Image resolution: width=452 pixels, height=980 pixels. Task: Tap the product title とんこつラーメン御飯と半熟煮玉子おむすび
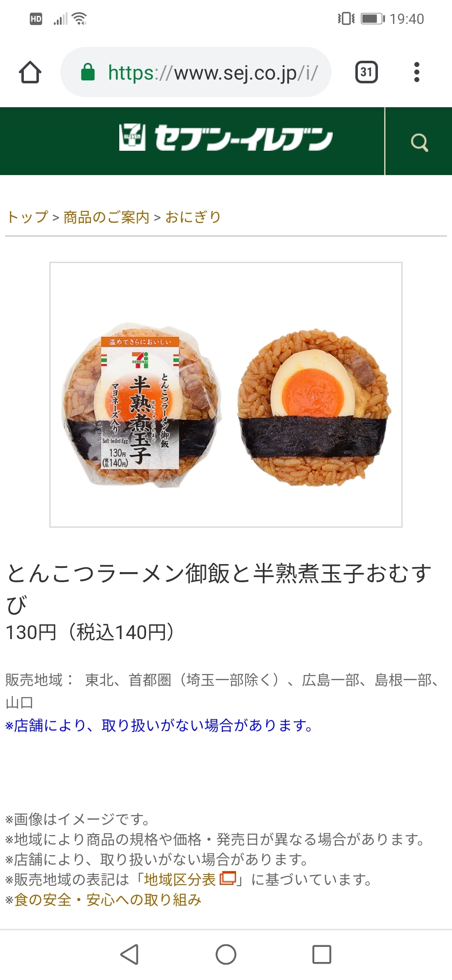pyautogui.click(x=219, y=589)
